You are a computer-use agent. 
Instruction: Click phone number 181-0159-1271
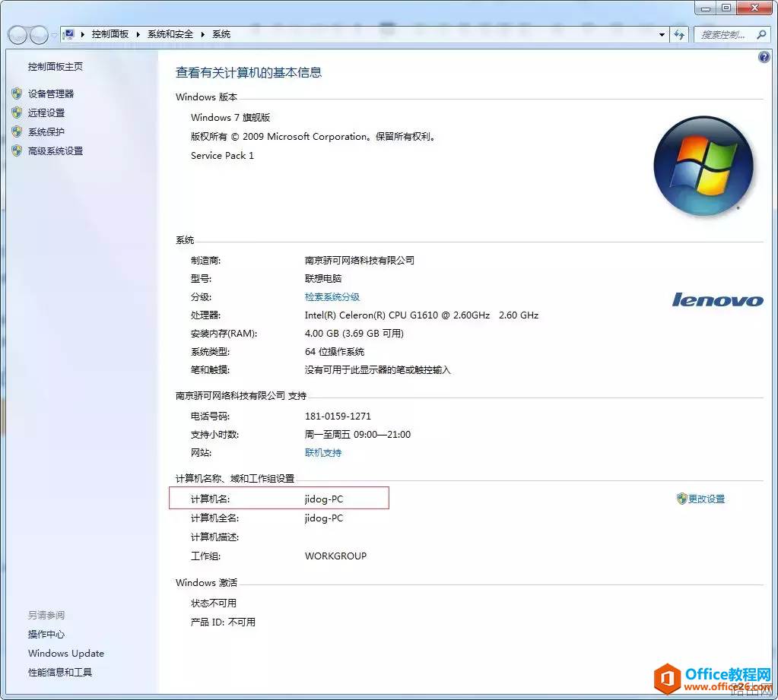pos(338,416)
